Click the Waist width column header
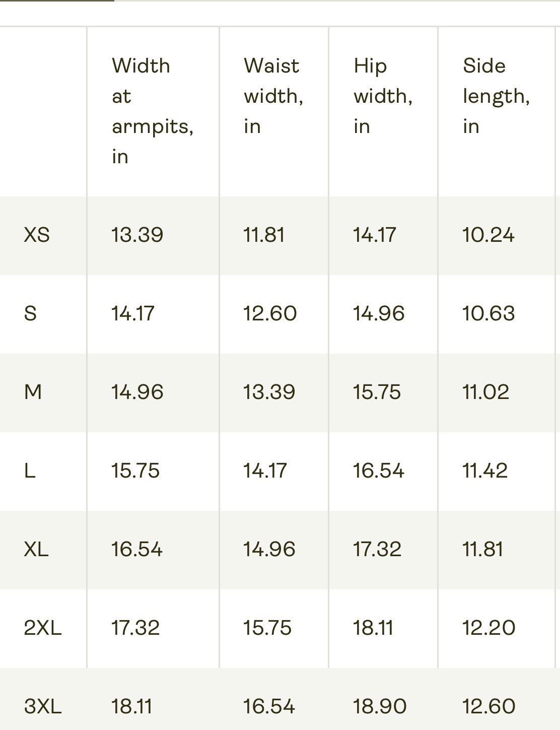Screen dimensions: 560x730 pos(273,96)
